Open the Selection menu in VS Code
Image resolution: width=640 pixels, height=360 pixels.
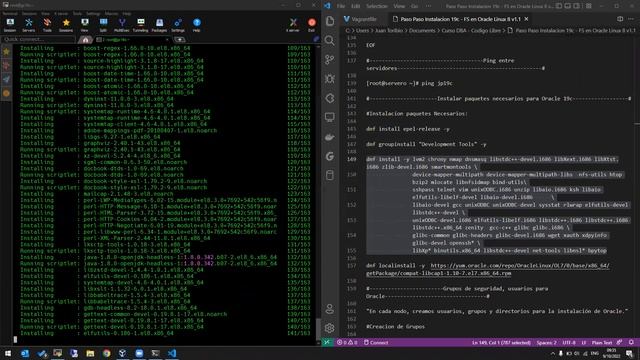click(376, 6)
